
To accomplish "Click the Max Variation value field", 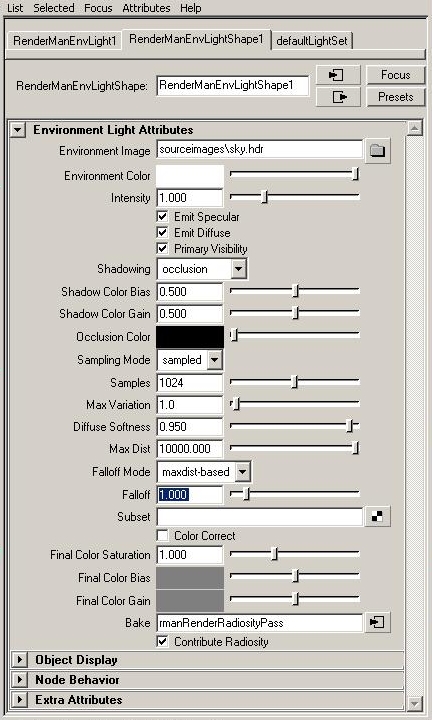I will [190, 405].
